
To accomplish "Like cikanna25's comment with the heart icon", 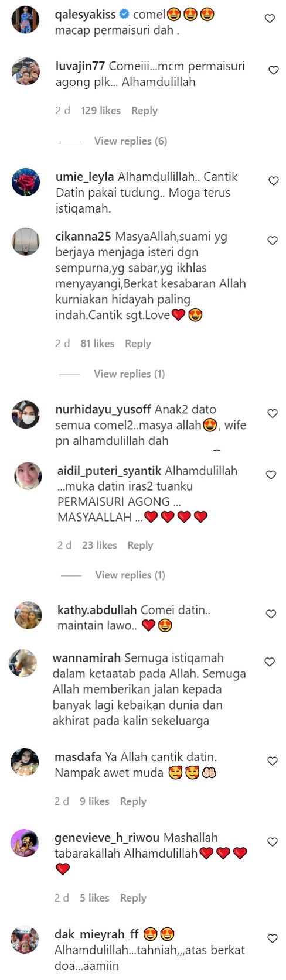I will (273, 241).
